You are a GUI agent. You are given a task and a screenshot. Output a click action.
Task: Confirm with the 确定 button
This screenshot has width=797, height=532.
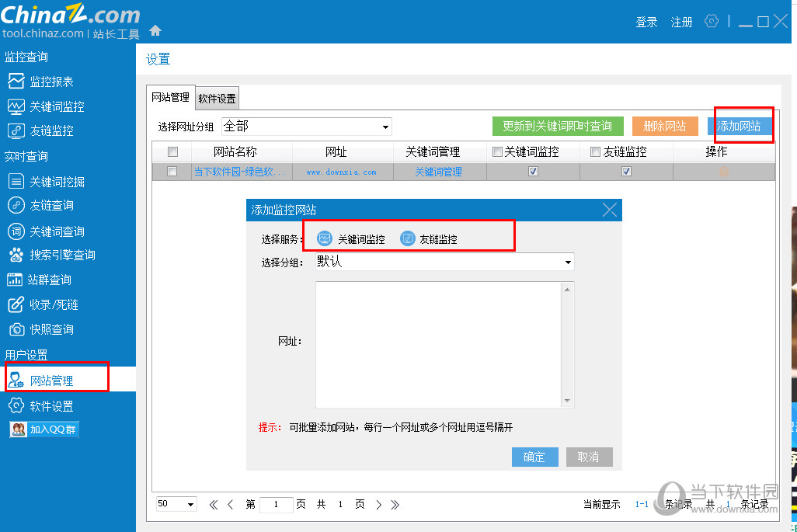point(534,457)
